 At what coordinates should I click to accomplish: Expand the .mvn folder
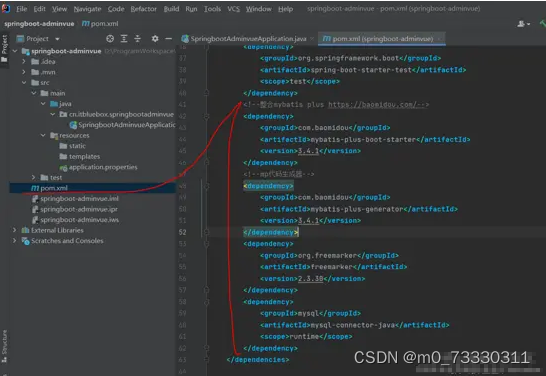[24, 72]
